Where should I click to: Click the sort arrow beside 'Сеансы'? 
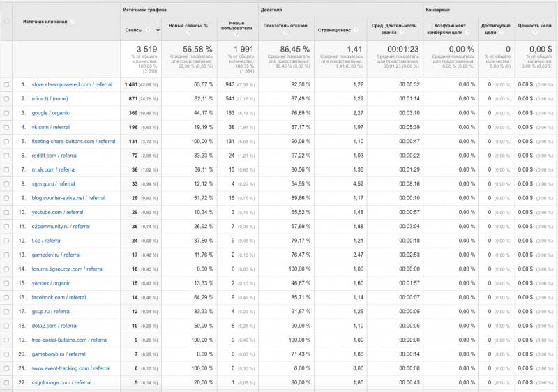coord(158,29)
